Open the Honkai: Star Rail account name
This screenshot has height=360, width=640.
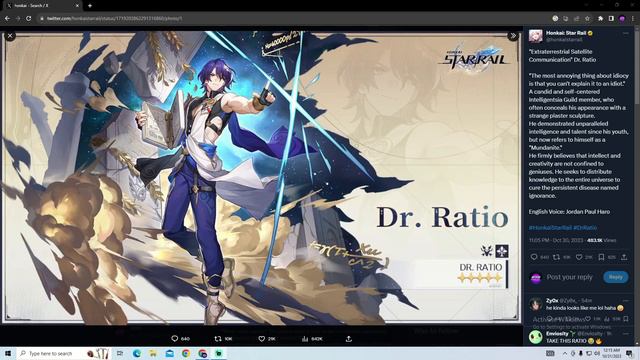[566, 33]
